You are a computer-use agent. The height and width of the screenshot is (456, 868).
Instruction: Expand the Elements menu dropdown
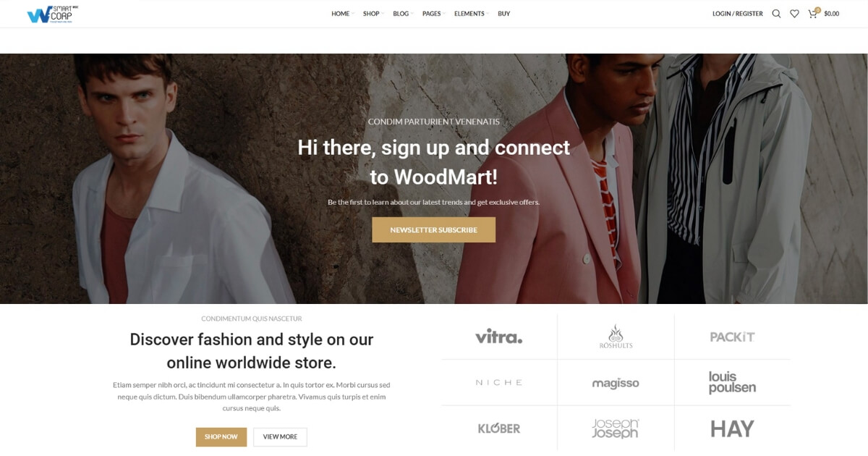click(471, 14)
